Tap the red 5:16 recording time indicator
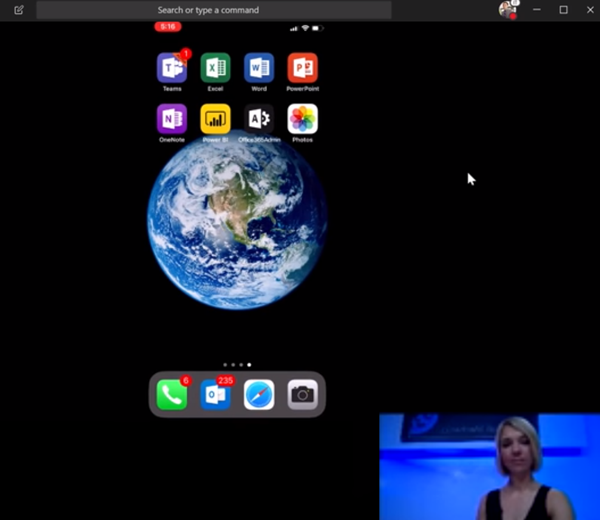 click(168, 26)
